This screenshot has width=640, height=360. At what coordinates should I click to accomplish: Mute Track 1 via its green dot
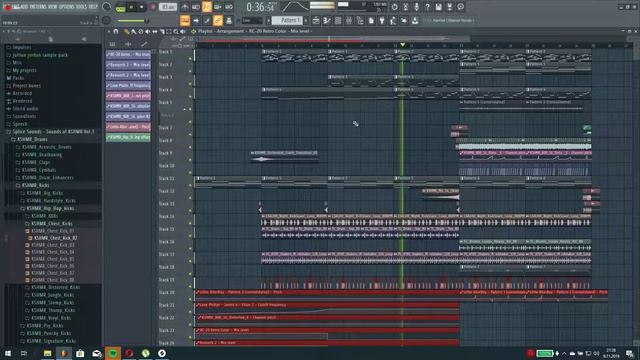[x=190, y=59]
